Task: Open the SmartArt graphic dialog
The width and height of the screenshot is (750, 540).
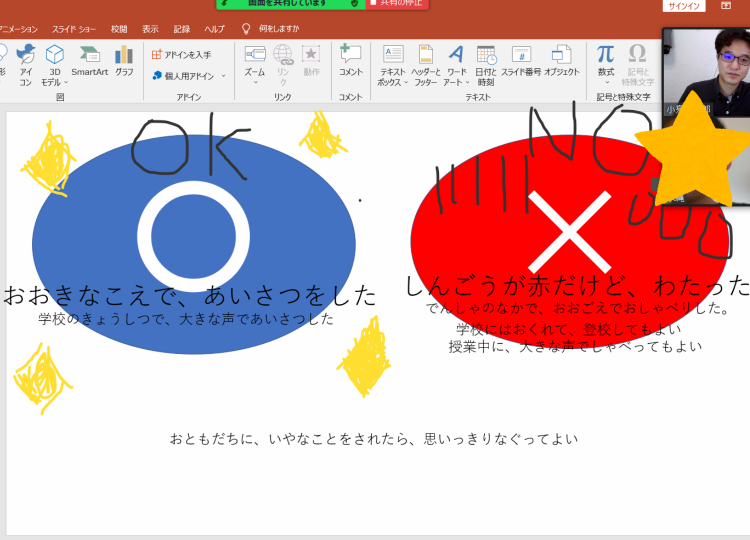Action: point(89,61)
